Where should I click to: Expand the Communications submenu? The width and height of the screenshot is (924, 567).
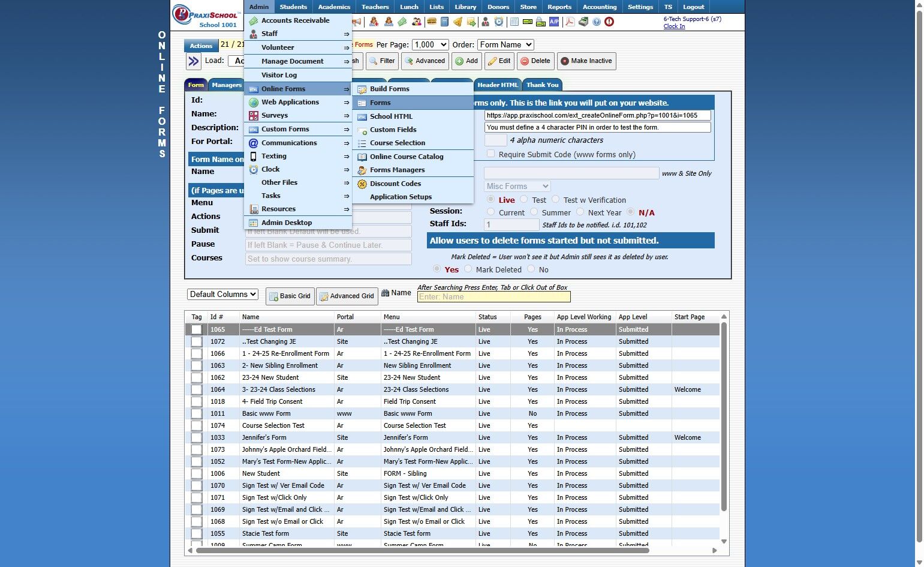(x=298, y=143)
